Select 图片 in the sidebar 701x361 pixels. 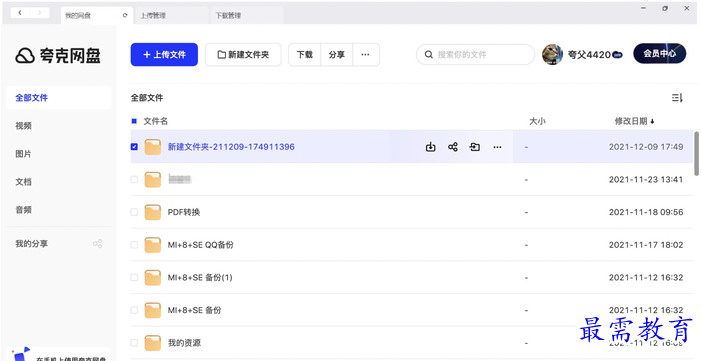(23, 154)
